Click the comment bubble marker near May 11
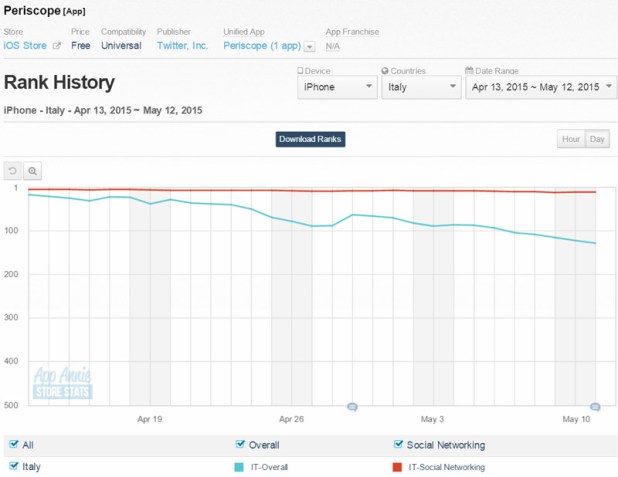The image size is (618, 477). 595,406
